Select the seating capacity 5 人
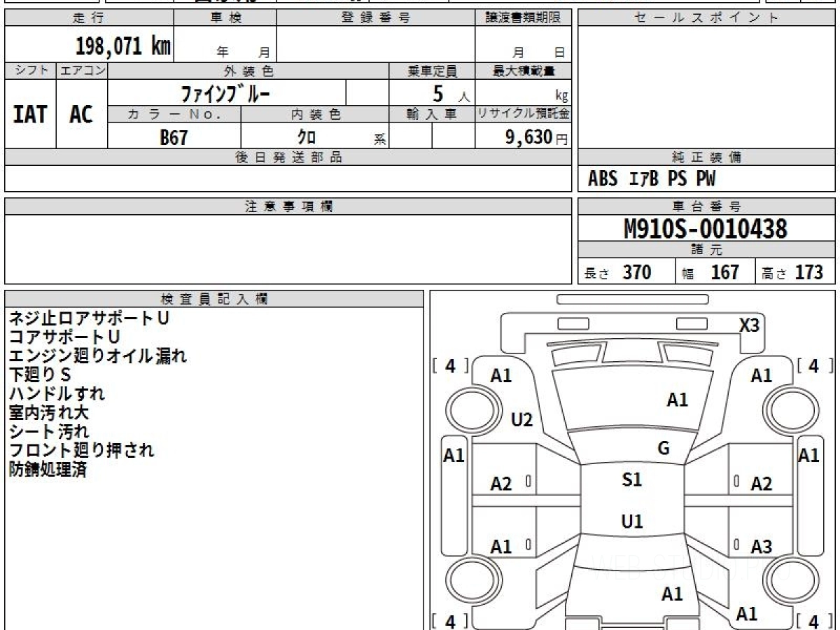840x630 pixels. 450,94
